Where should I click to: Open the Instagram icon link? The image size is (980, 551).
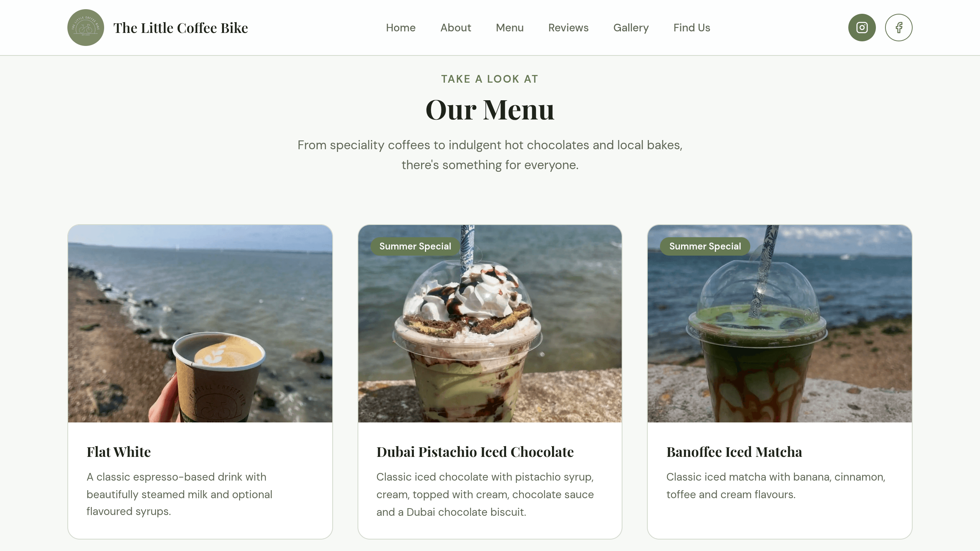862,28
